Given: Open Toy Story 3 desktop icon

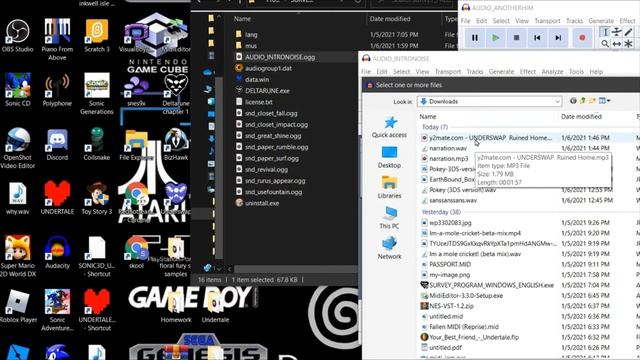Looking at the screenshot, I should click(x=97, y=198).
